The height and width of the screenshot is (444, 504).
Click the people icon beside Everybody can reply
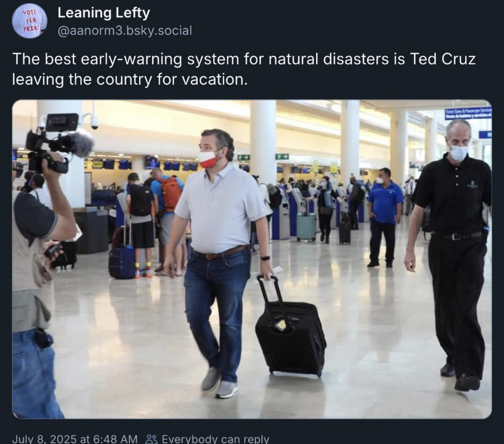coord(152,439)
